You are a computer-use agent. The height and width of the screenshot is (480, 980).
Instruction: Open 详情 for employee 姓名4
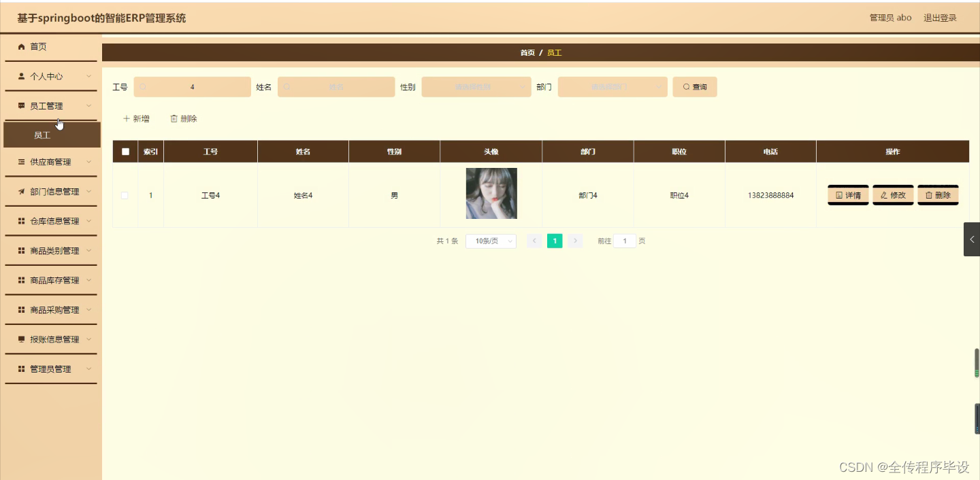coord(847,195)
